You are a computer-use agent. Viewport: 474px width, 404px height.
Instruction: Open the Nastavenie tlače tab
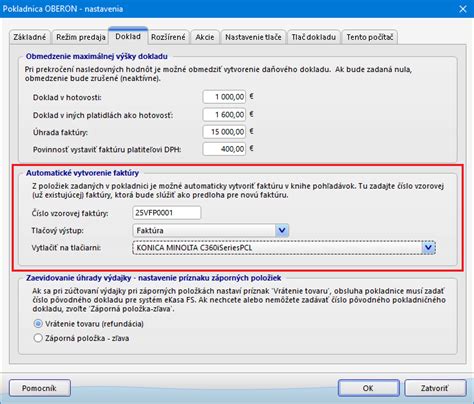253,37
